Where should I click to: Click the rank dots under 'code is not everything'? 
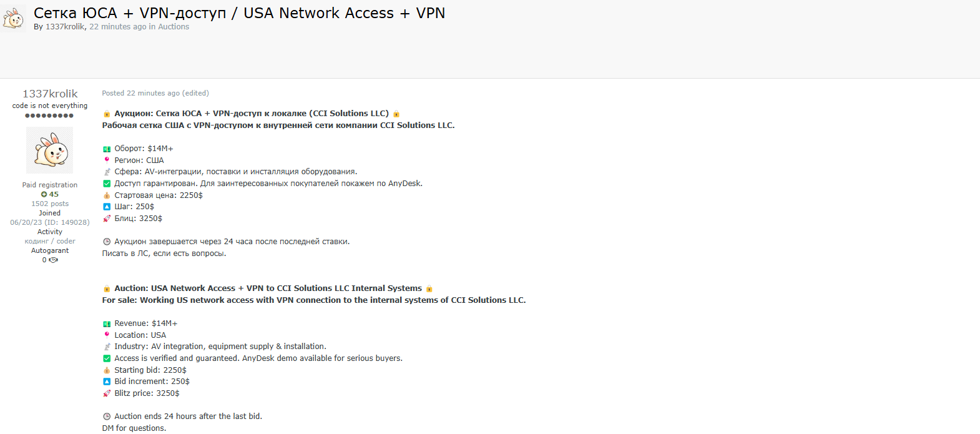click(x=49, y=116)
